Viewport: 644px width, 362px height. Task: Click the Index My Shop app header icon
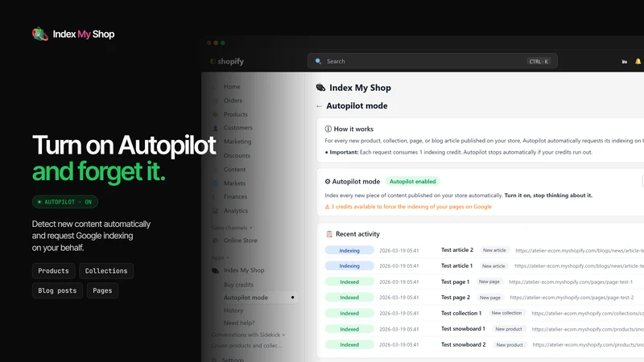[x=320, y=88]
